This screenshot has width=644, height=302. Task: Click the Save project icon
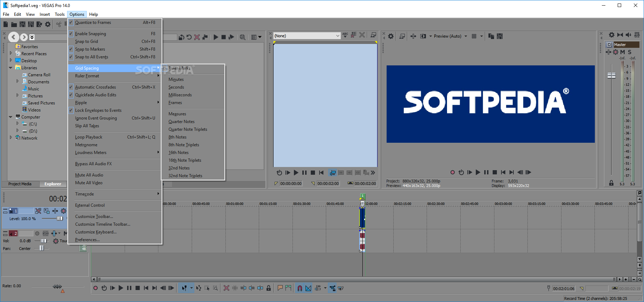point(22,24)
